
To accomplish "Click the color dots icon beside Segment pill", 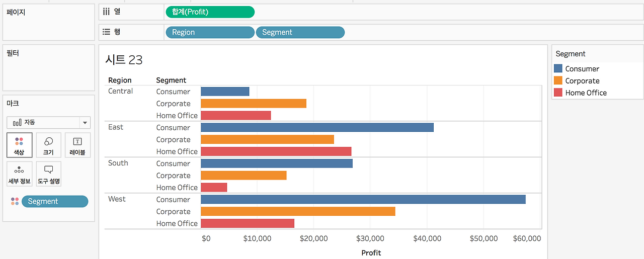I will (15, 201).
